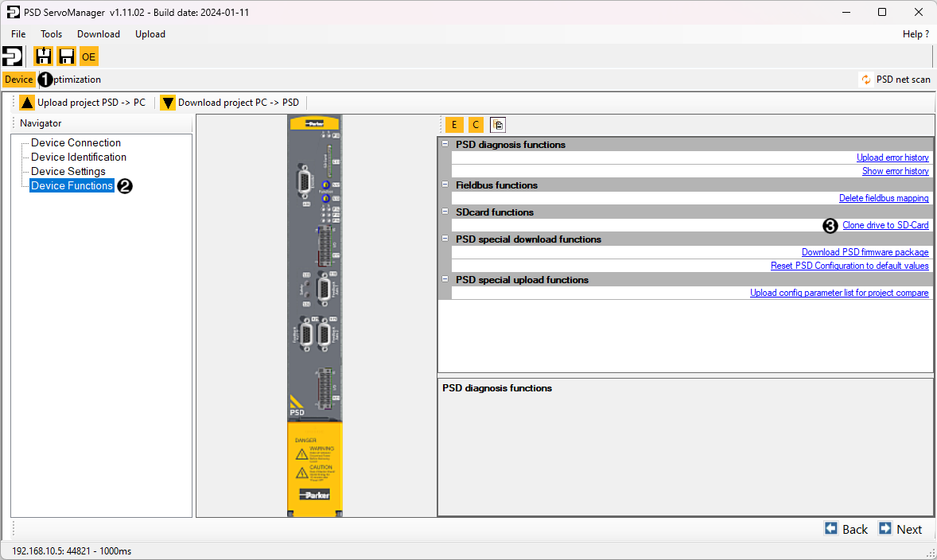This screenshot has height=560, width=937.
Task: Collapse the PSD diagnosis functions group
Action: 445,145
